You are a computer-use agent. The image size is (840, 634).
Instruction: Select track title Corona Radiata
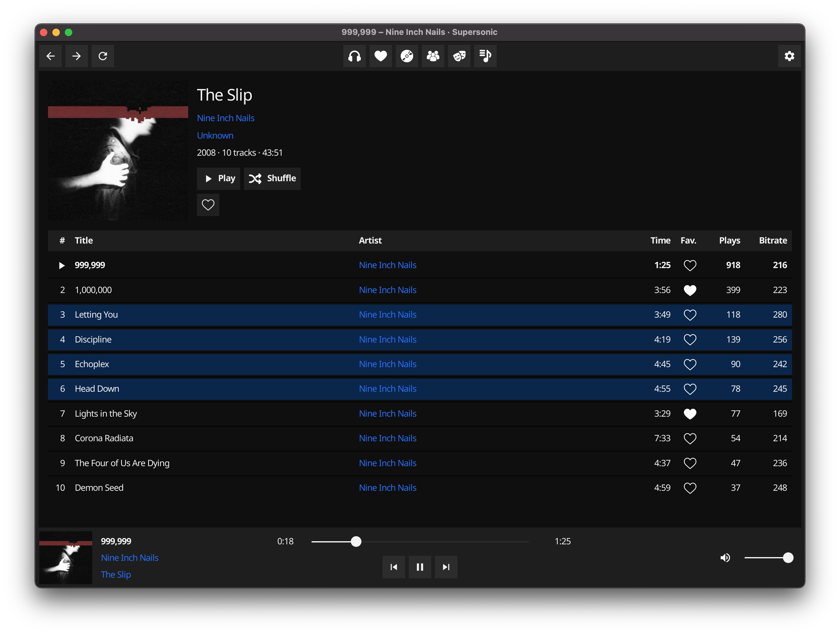pos(104,438)
